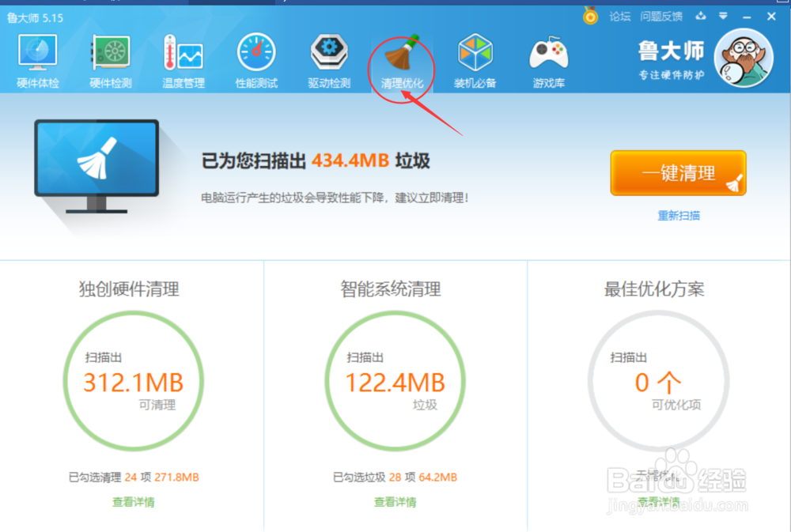Click the 独创硬件清理 heading

[x=129, y=289]
